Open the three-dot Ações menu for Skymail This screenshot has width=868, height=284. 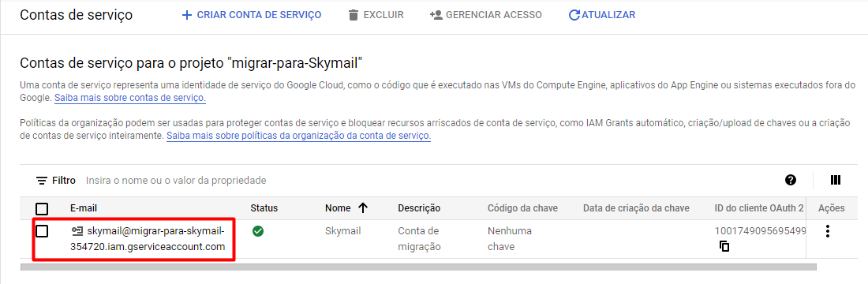[x=828, y=231]
